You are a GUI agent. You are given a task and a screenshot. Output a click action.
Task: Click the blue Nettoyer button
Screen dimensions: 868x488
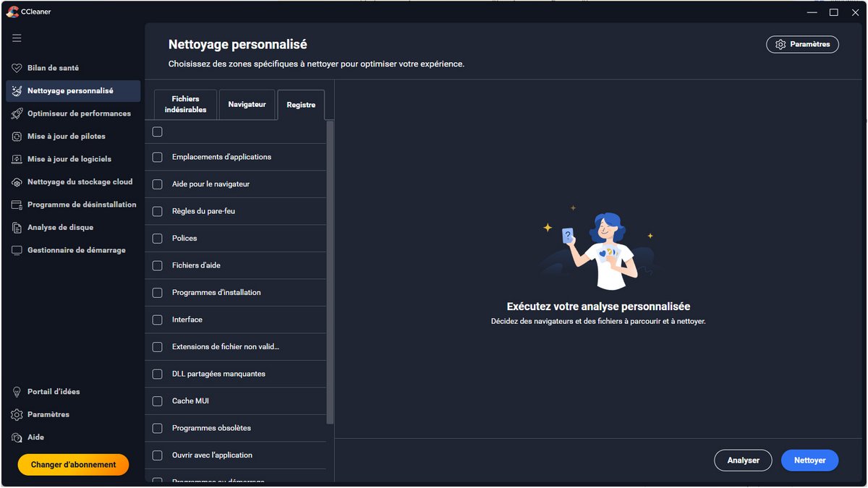[x=809, y=461]
